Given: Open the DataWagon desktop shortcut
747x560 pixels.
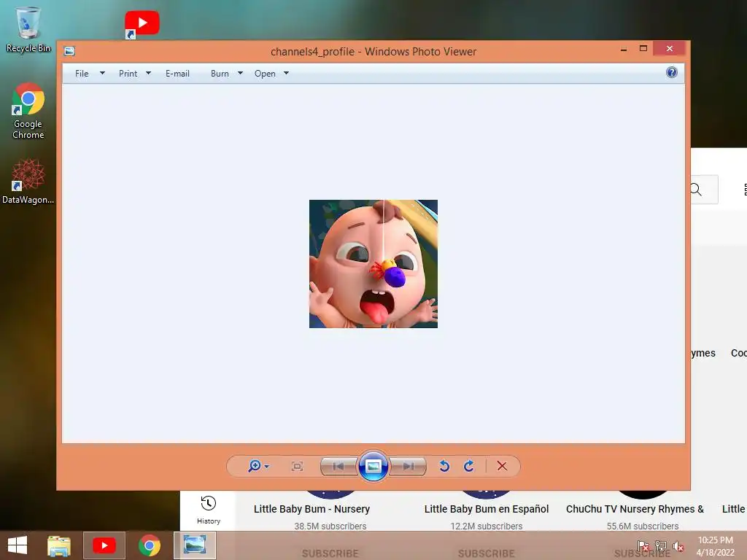Looking at the screenshot, I should pos(28,182).
